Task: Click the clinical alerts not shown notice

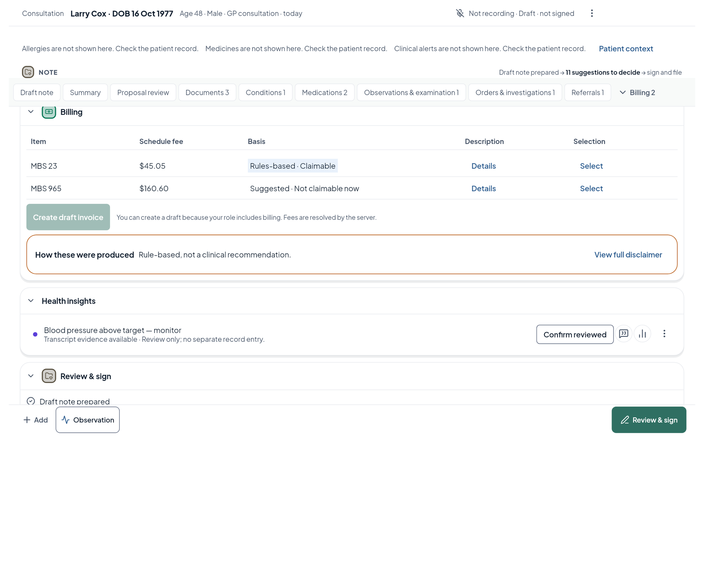Action: coord(490,49)
